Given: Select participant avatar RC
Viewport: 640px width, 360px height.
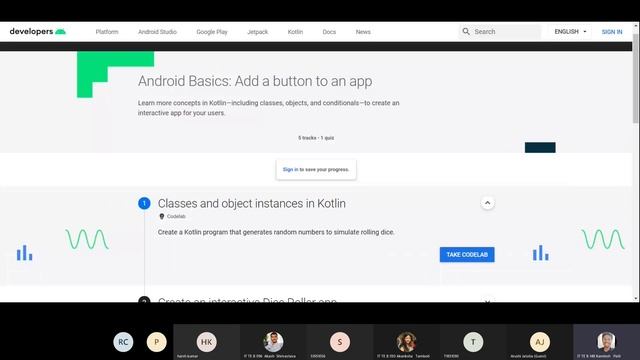Looking at the screenshot, I should coord(123,342).
